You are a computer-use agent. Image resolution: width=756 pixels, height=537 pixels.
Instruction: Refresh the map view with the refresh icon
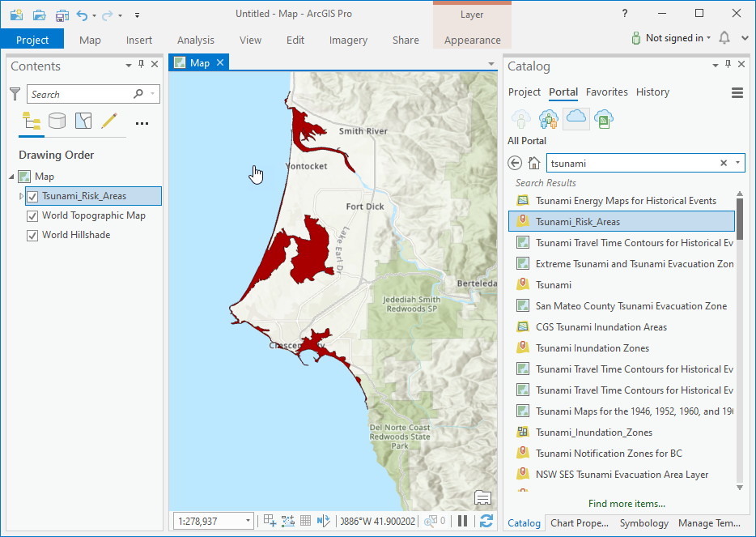pyautogui.click(x=485, y=521)
